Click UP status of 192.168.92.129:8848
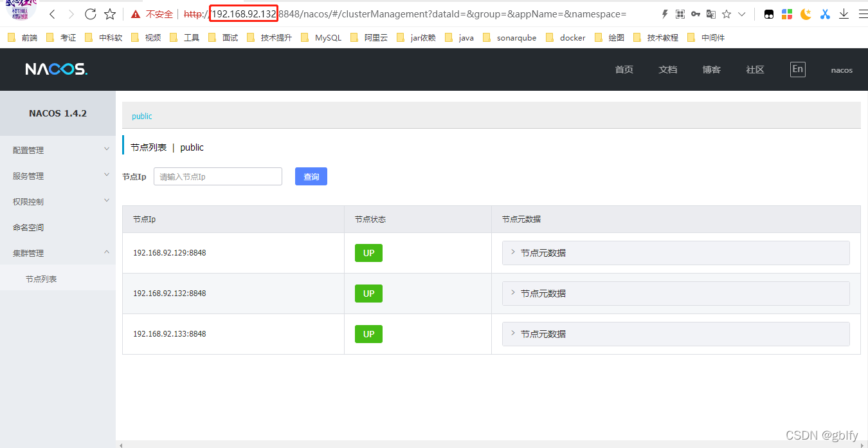This screenshot has width=868, height=448. pyautogui.click(x=368, y=253)
